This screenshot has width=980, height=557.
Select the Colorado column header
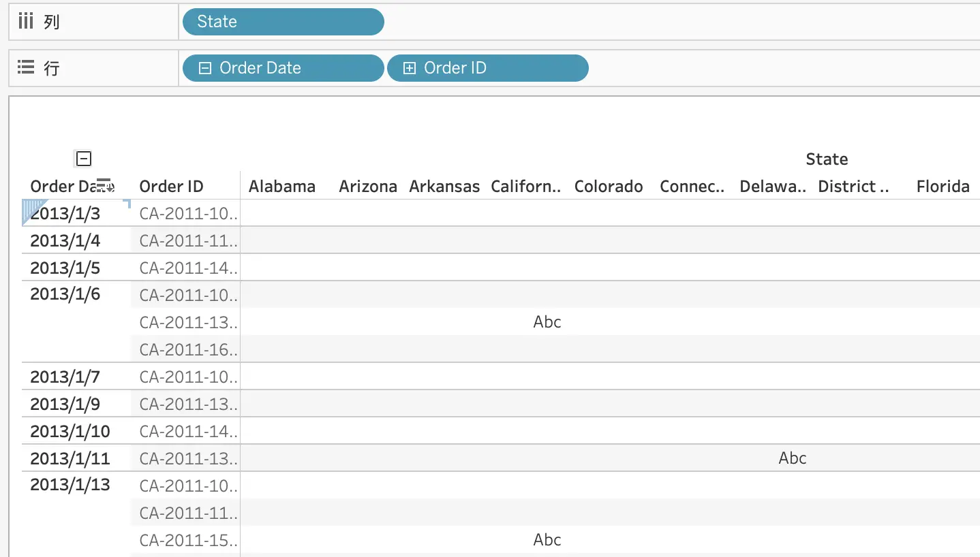(609, 187)
